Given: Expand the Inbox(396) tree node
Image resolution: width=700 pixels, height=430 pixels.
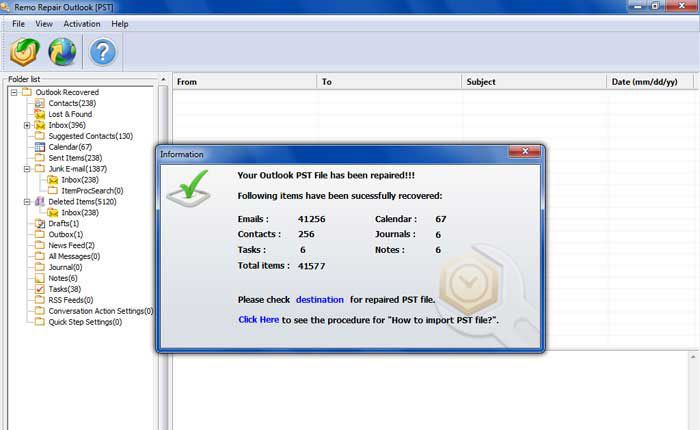Looking at the screenshot, I should (x=27, y=125).
